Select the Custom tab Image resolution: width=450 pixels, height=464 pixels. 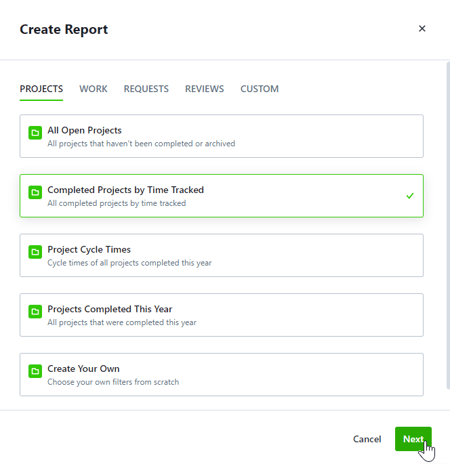click(259, 89)
